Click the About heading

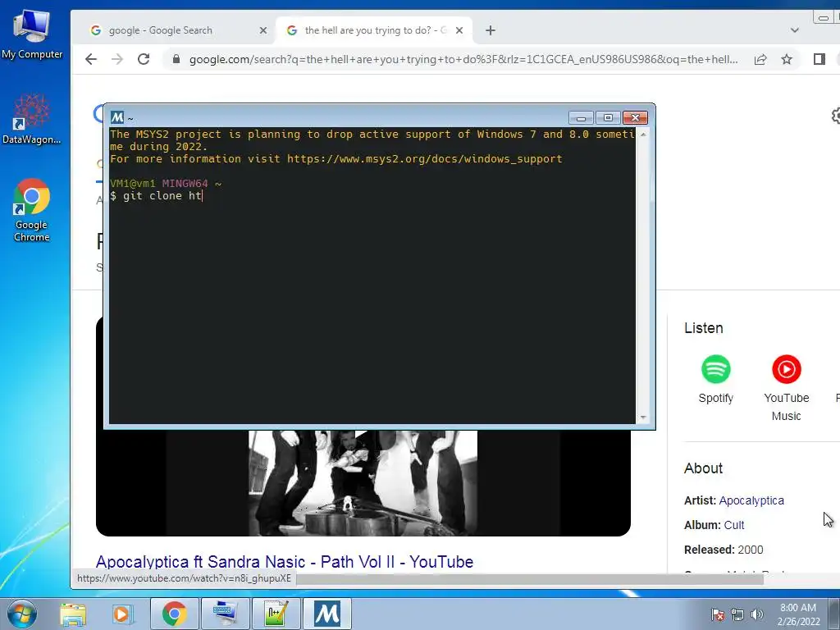[703, 468]
